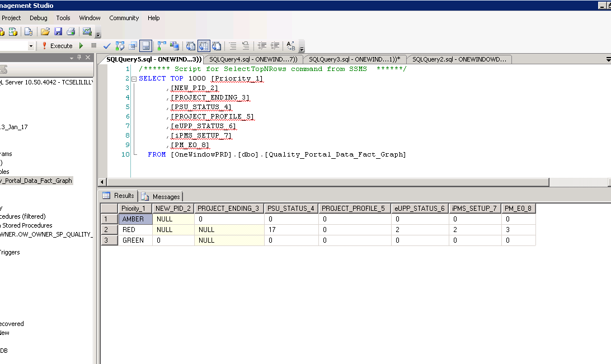Click the New File document icon

pos(29,31)
